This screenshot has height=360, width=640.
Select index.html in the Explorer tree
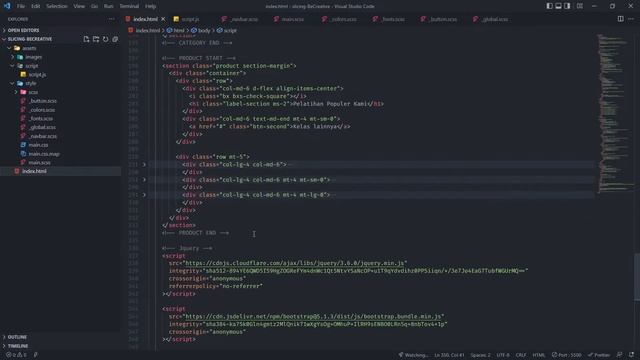coord(34,171)
